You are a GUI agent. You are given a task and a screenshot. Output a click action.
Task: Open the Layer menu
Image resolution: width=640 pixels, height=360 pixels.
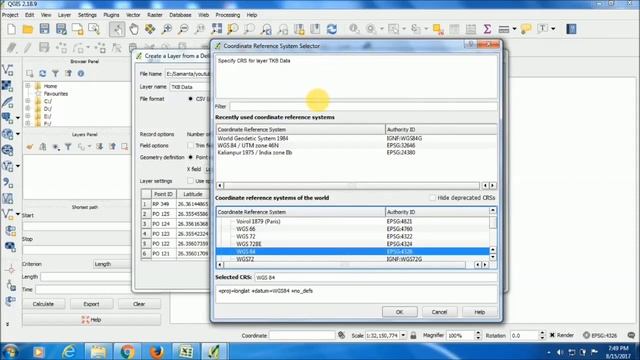coord(64,15)
